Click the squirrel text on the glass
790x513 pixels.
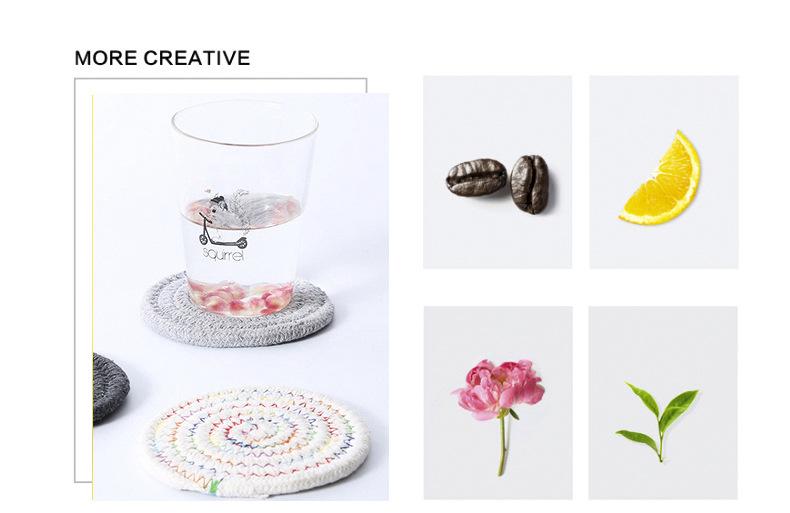point(223,255)
